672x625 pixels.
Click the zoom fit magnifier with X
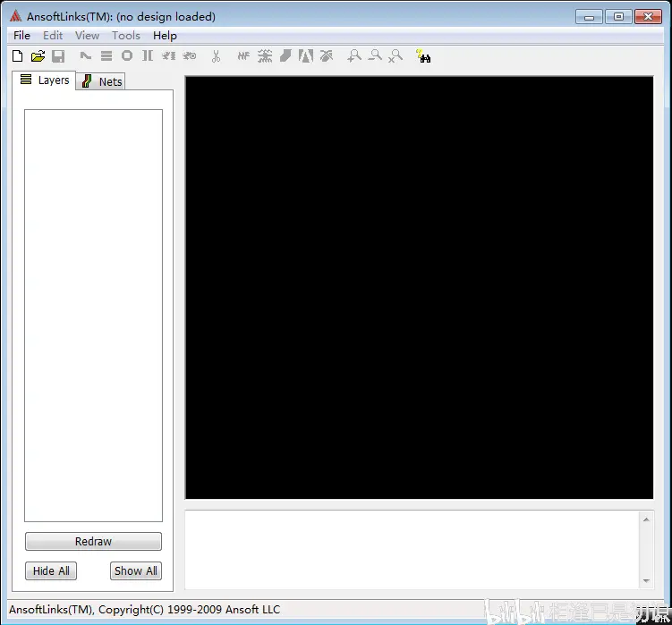tap(396, 56)
